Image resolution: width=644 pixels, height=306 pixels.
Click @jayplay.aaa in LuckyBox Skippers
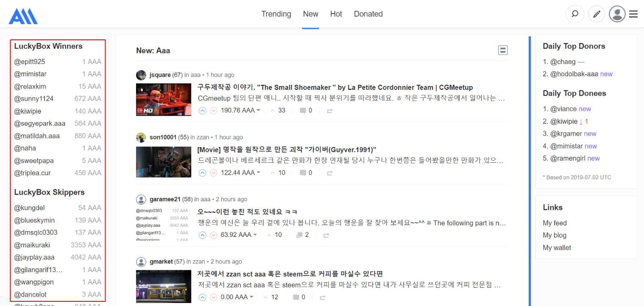[x=34, y=257]
